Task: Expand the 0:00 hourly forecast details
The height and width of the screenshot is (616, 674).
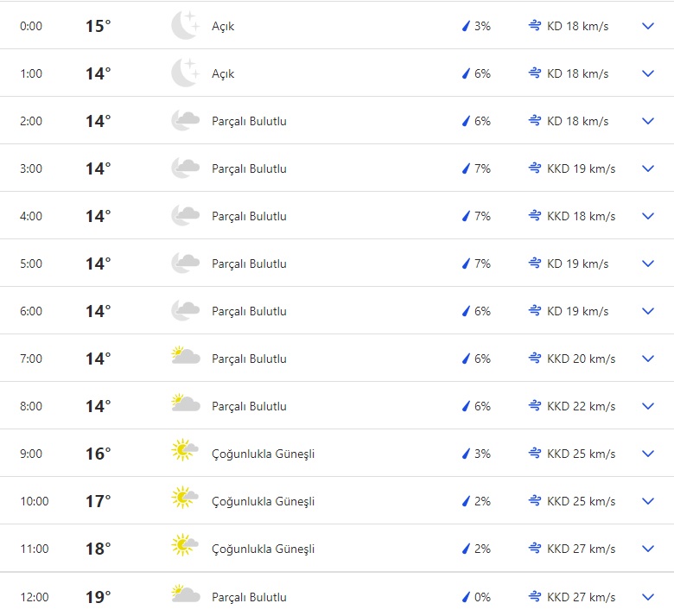Action: coord(648,26)
